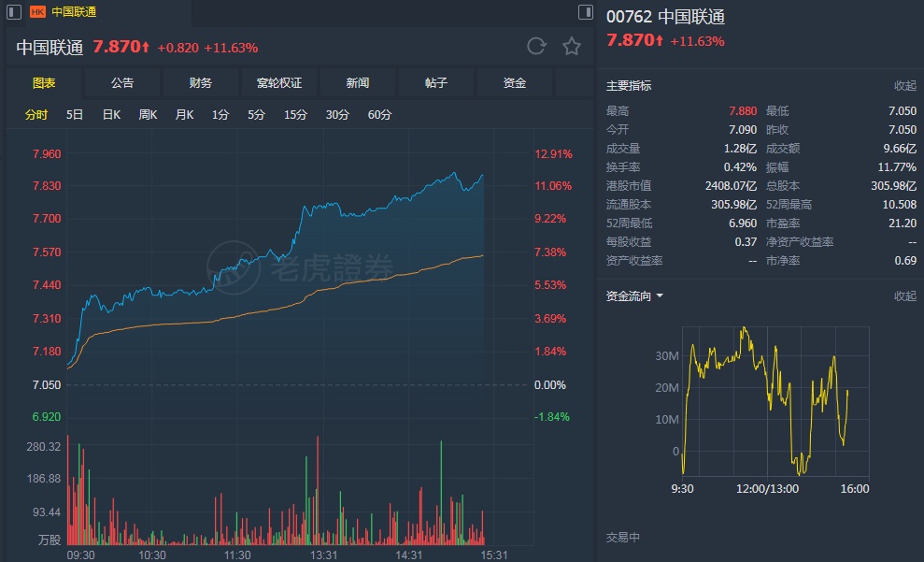
Task: Click the 交易中 trading status
Action: point(623,538)
